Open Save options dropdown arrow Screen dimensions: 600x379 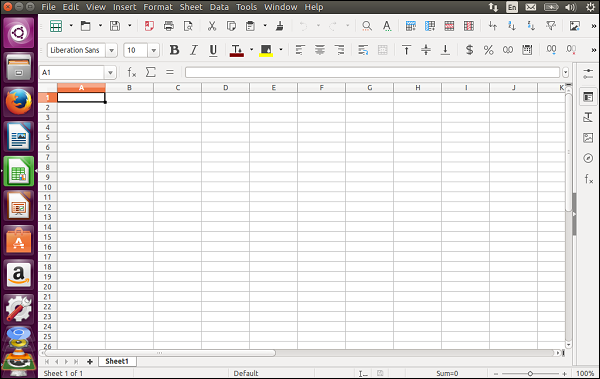[129, 26]
